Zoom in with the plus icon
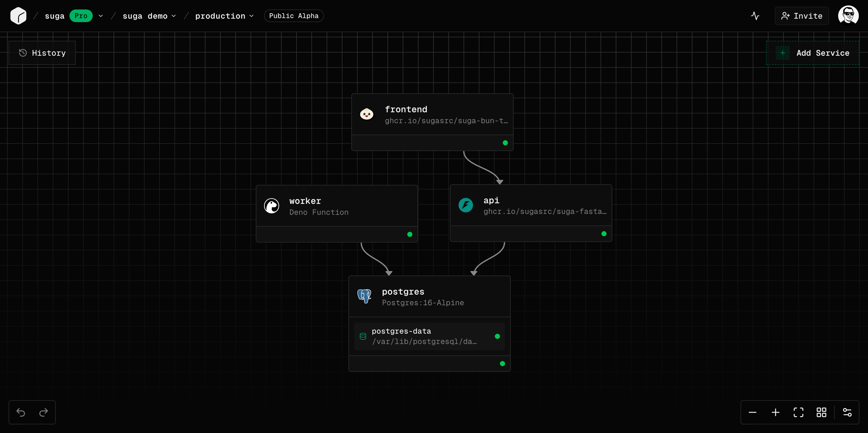 [x=775, y=412]
